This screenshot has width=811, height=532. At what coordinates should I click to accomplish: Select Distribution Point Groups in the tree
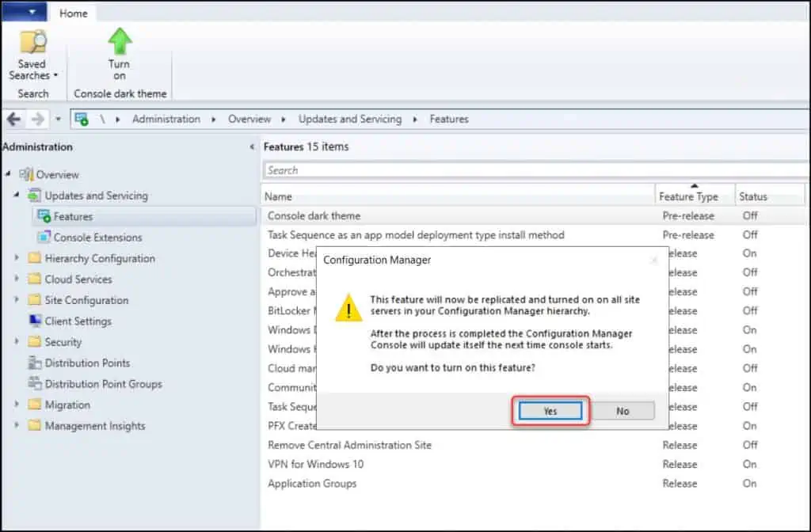[104, 384]
